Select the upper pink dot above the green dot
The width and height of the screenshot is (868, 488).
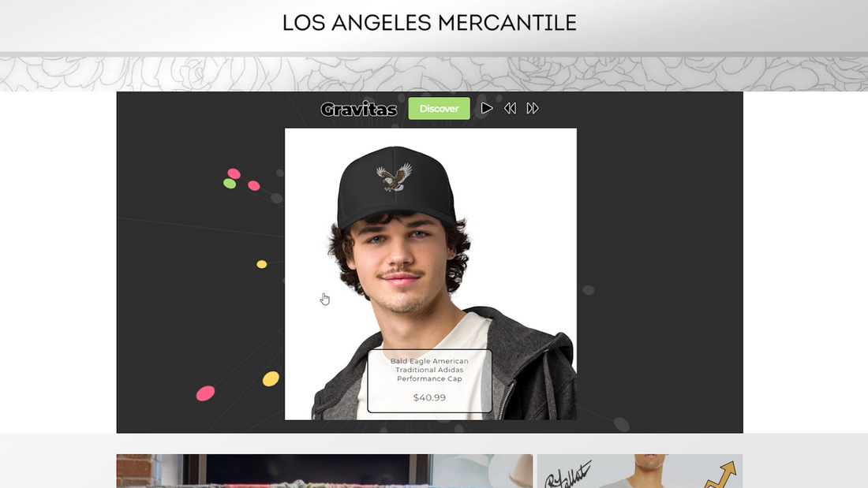pyautogui.click(x=234, y=173)
